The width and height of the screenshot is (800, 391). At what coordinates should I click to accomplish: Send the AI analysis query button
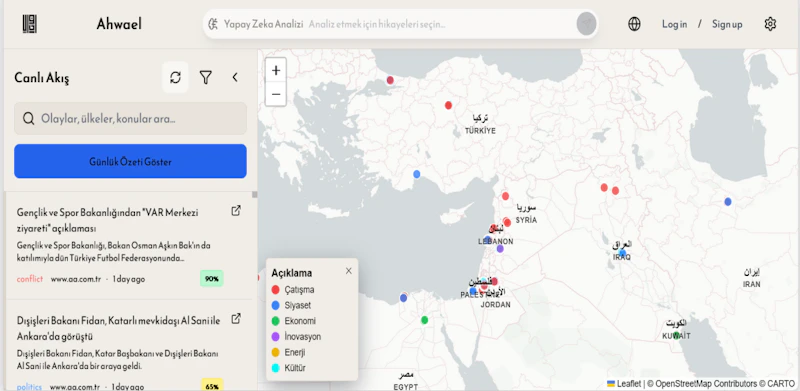point(586,24)
